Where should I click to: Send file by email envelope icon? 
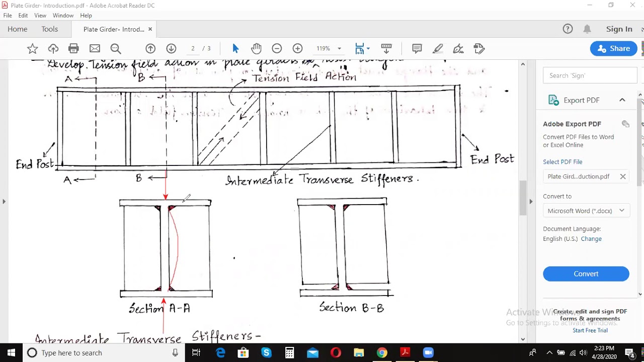point(95,49)
